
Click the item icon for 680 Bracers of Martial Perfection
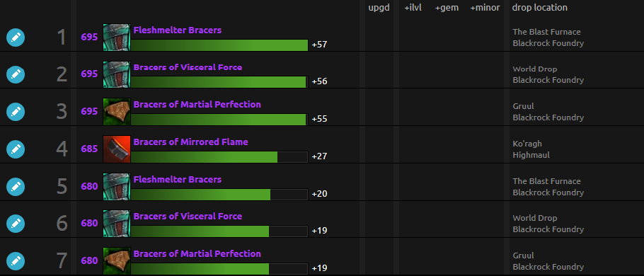[117, 261]
